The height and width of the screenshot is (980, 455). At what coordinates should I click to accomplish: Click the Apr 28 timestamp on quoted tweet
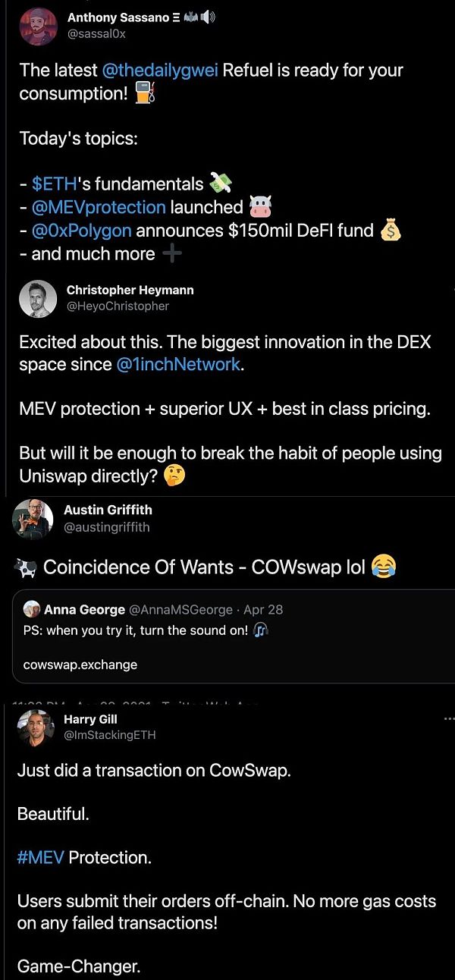(x=263, y=610)
